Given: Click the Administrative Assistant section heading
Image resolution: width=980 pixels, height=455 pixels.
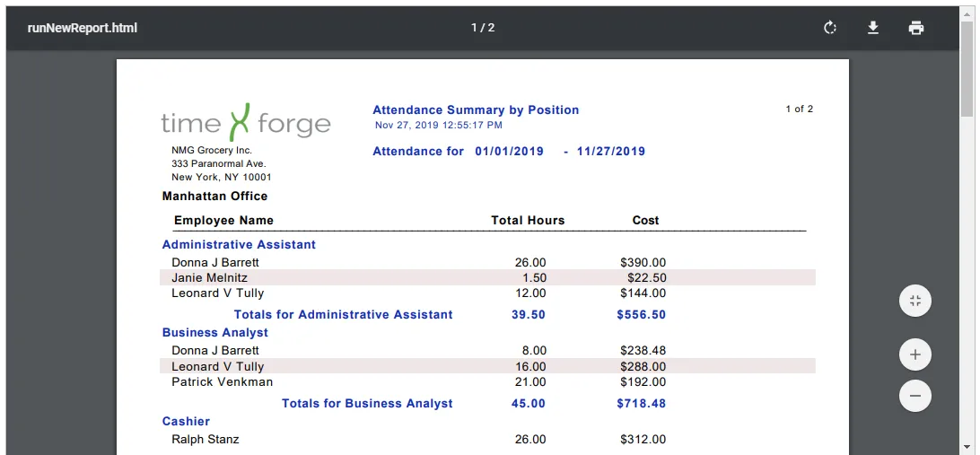Looking at the screenshot, I should 239,244.
